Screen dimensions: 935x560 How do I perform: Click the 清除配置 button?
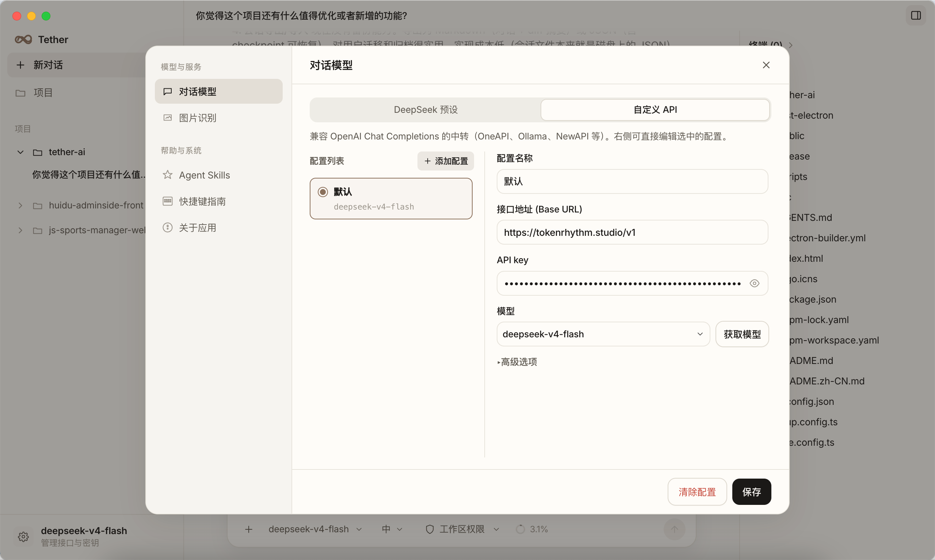697,492
